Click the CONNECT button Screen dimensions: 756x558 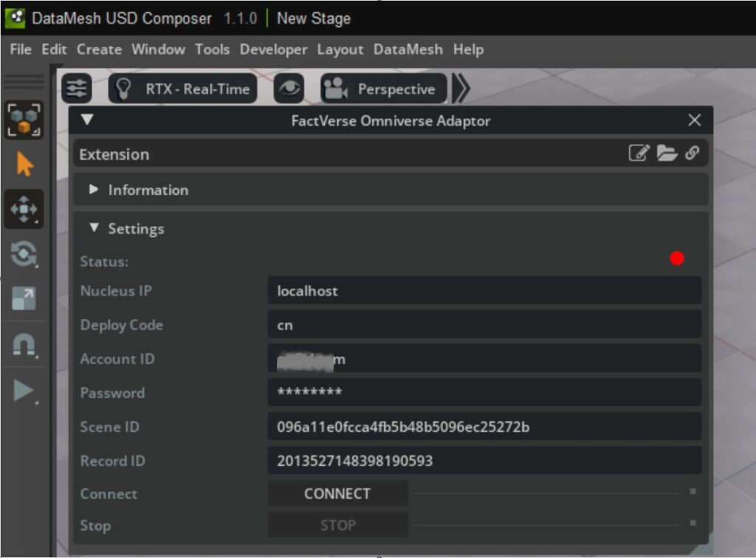pos(337,494)
